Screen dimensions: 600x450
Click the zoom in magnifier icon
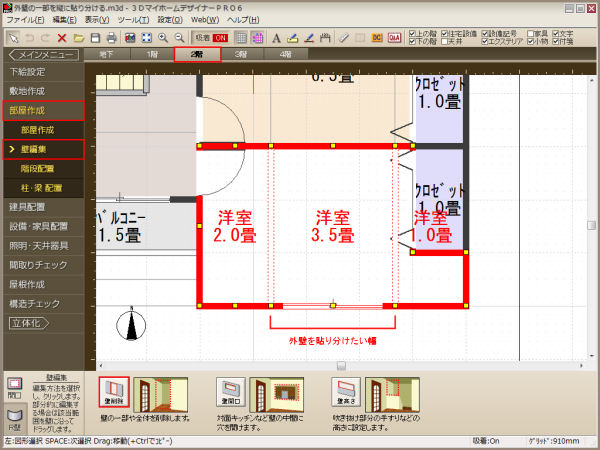click(x=163, y=37)
